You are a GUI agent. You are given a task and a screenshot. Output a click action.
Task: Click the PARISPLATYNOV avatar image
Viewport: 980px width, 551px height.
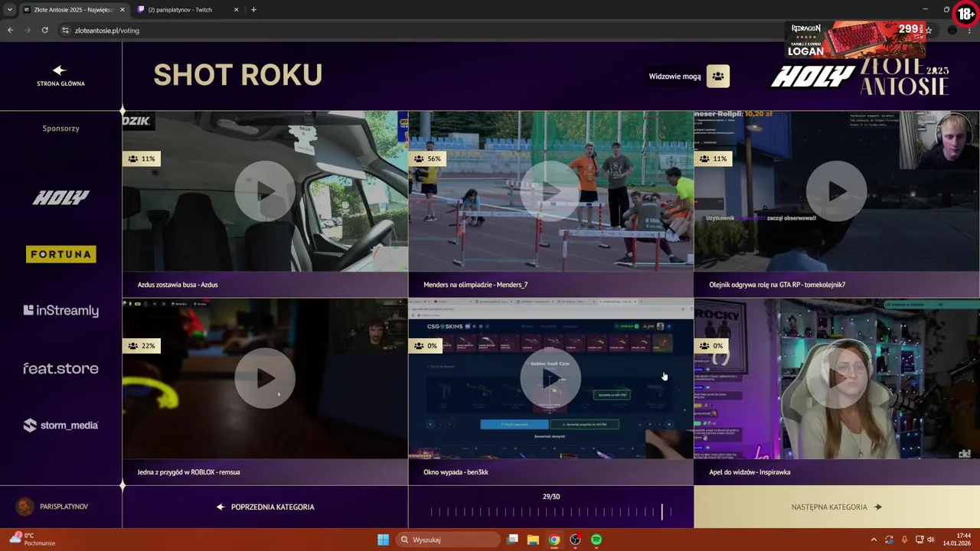(x=25, y=507)
